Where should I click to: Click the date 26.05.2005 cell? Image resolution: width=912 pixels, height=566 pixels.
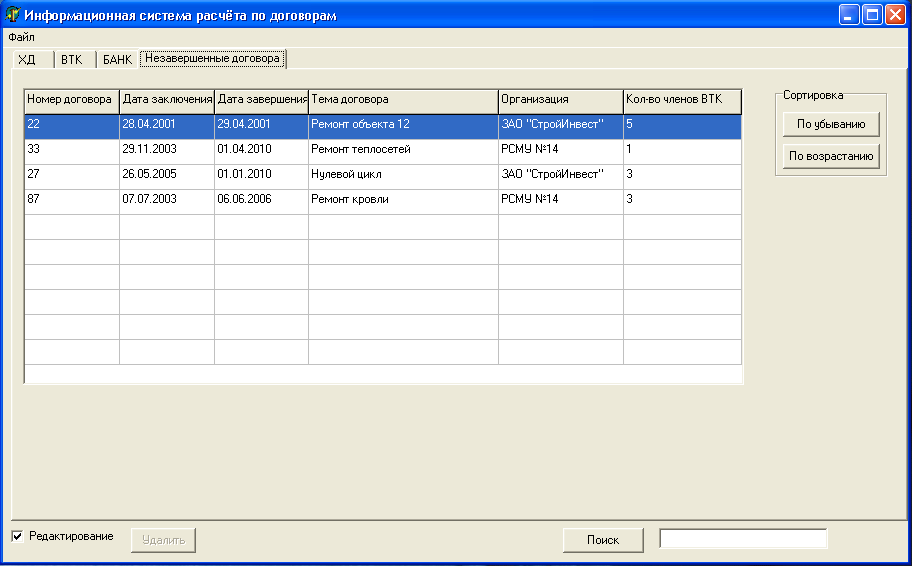(167, 176)
